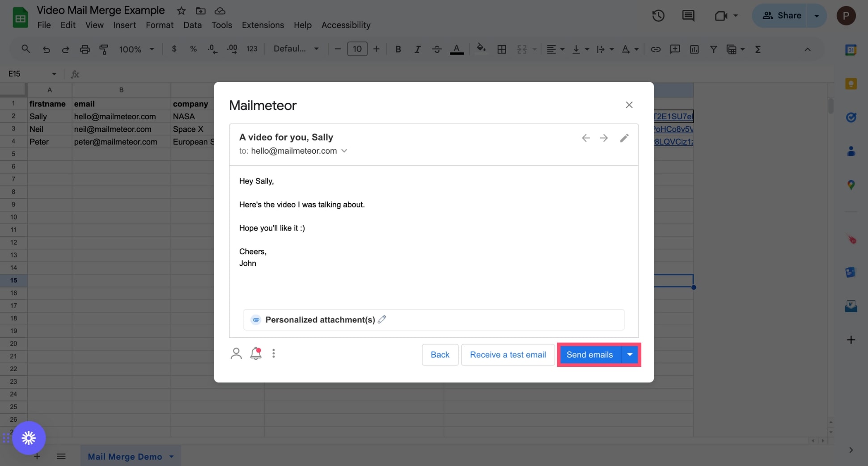Open the borders tool

[502, 49]
